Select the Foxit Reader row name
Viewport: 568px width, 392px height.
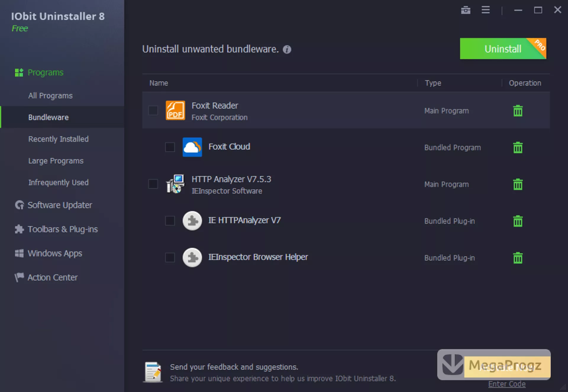tap(215, 106)
